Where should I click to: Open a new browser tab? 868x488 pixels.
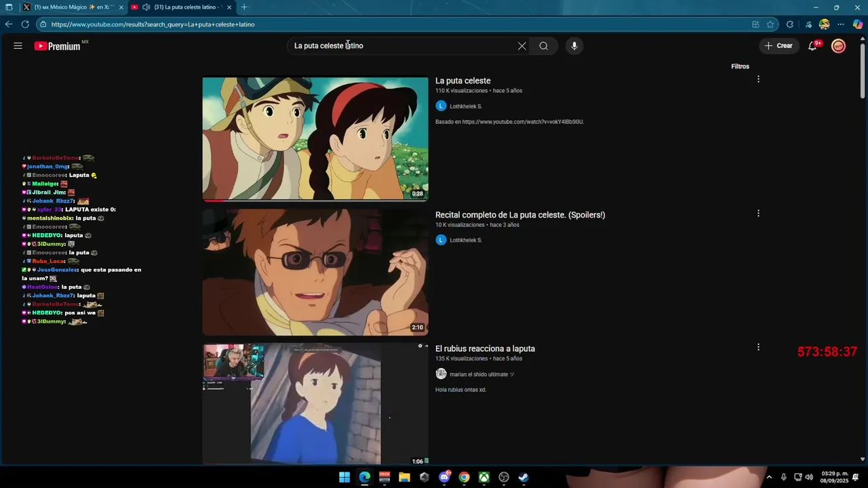tap(244, 7)
